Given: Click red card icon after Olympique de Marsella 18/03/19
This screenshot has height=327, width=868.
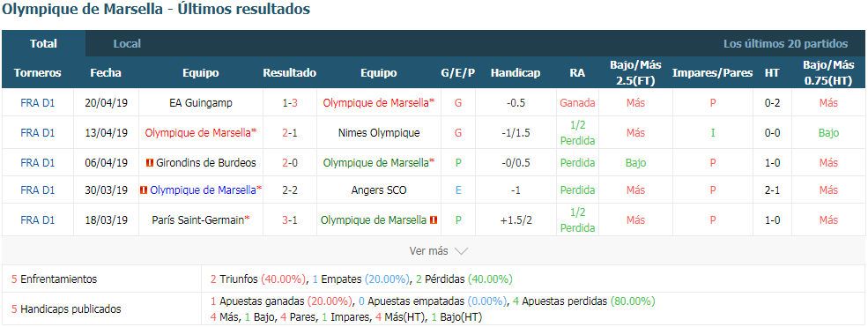Looking at the screenshot, I should tap(434, 219).
